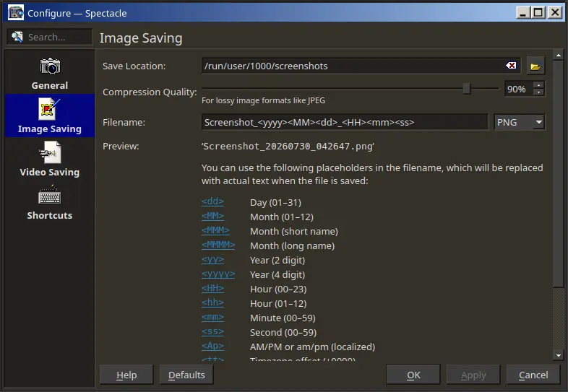The image size is (568, 392).
Task: Increase compression quality with up arrow
Action: coord(539,85)
